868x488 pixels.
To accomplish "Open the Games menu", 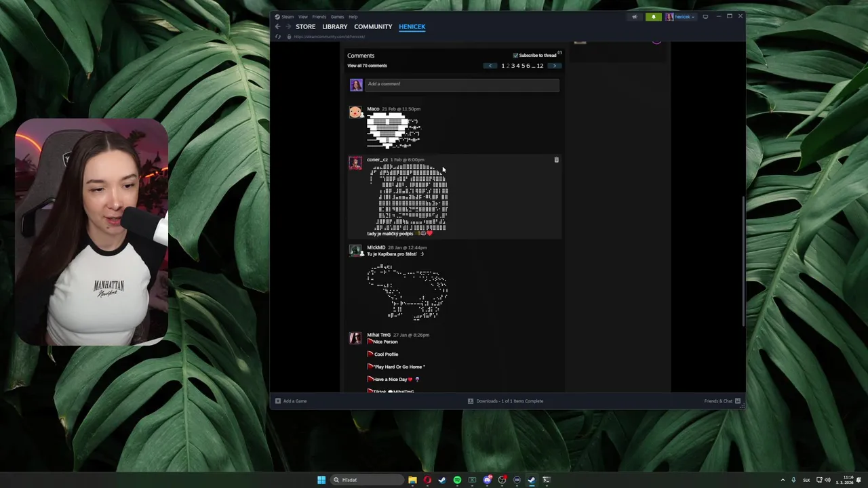I will click(337, 17).
